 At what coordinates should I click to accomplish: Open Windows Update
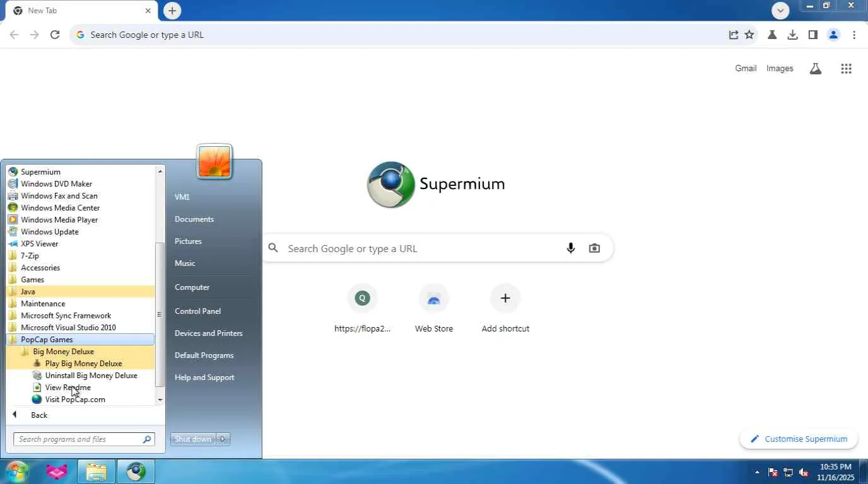click(80, 232)
